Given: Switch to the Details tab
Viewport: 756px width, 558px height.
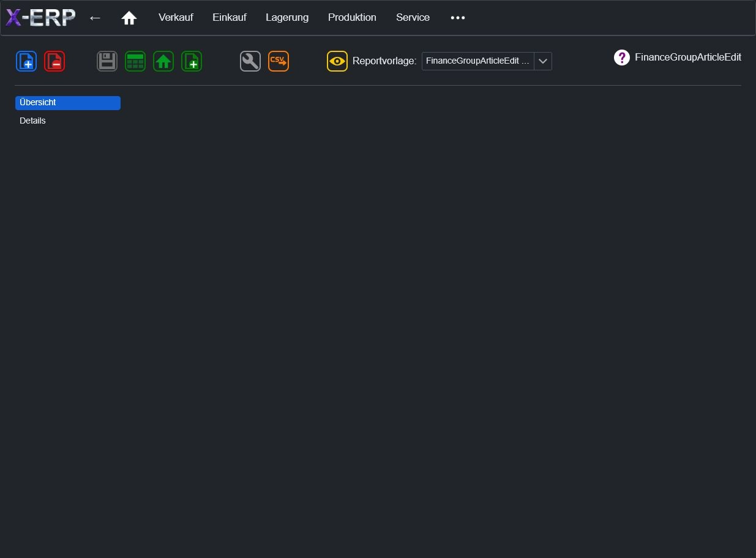Looking at the screenshot, I should pyautogui.click(x=68, y=121).
